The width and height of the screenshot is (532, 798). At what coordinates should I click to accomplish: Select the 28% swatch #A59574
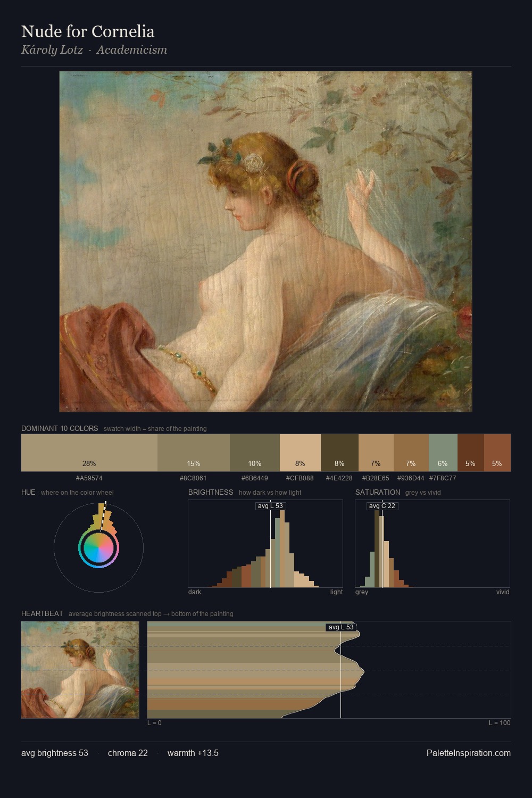89,453
